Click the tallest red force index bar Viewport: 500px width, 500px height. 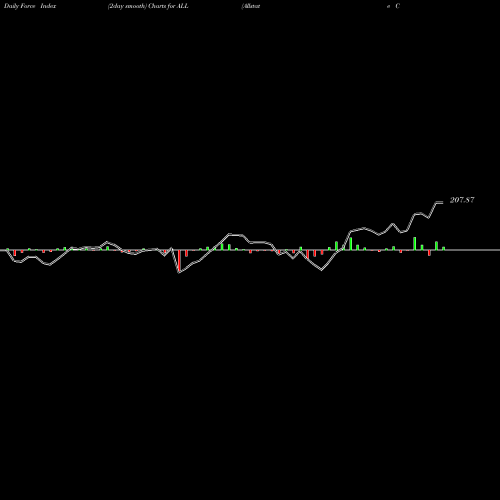click(x=179, y=261)
